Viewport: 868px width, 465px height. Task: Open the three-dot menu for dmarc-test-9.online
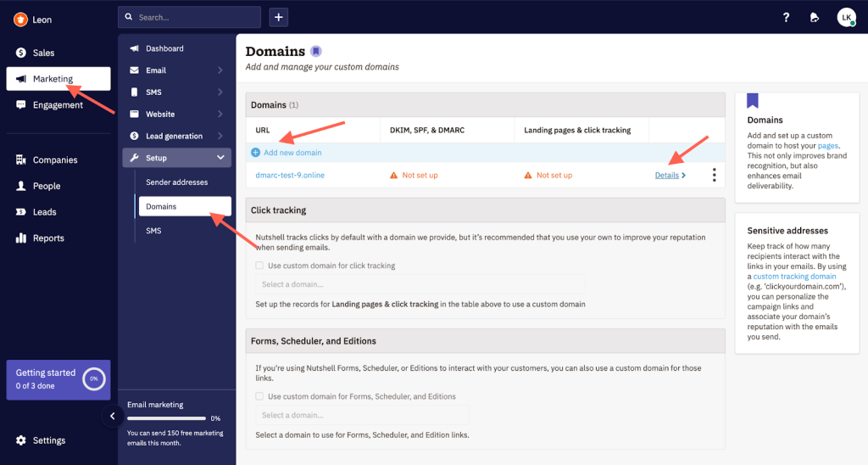[714, 175]
